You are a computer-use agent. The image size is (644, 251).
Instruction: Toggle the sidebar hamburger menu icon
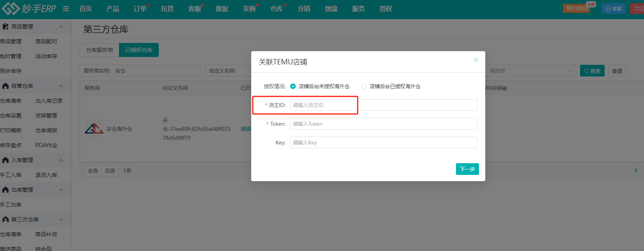tap(66, 9)
